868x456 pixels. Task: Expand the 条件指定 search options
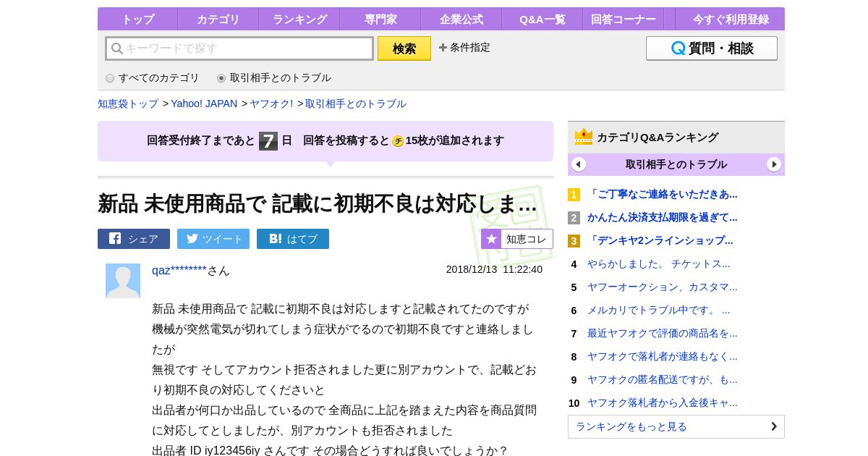(464, 48)
